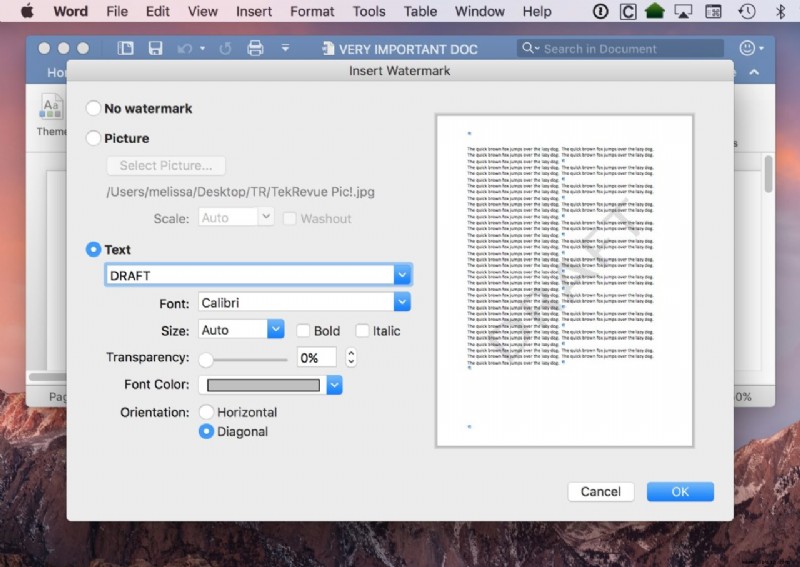Click the Transparency stepper arrows
This screenshot has width=800, height=567.
pos(351,357)
